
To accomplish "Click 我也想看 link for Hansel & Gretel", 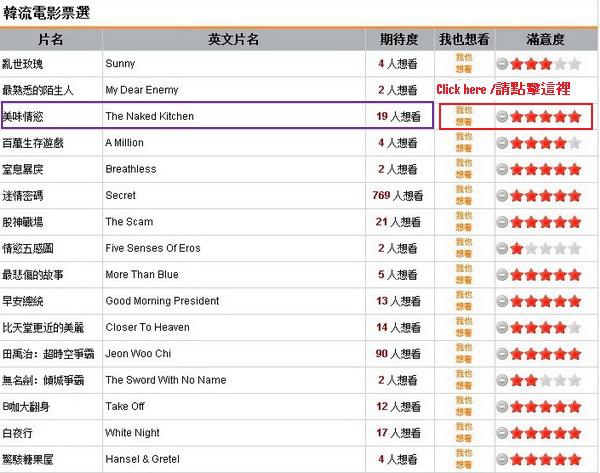I will click(x=464, y=459).
